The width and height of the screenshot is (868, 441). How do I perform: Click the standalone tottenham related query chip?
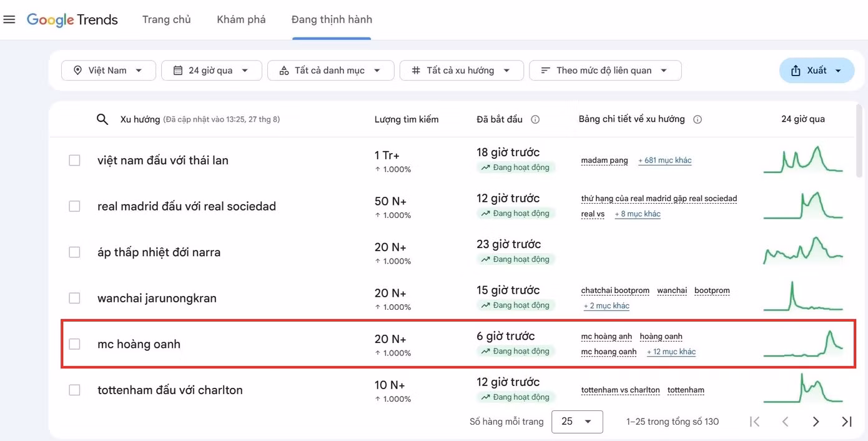click(686, 390)
